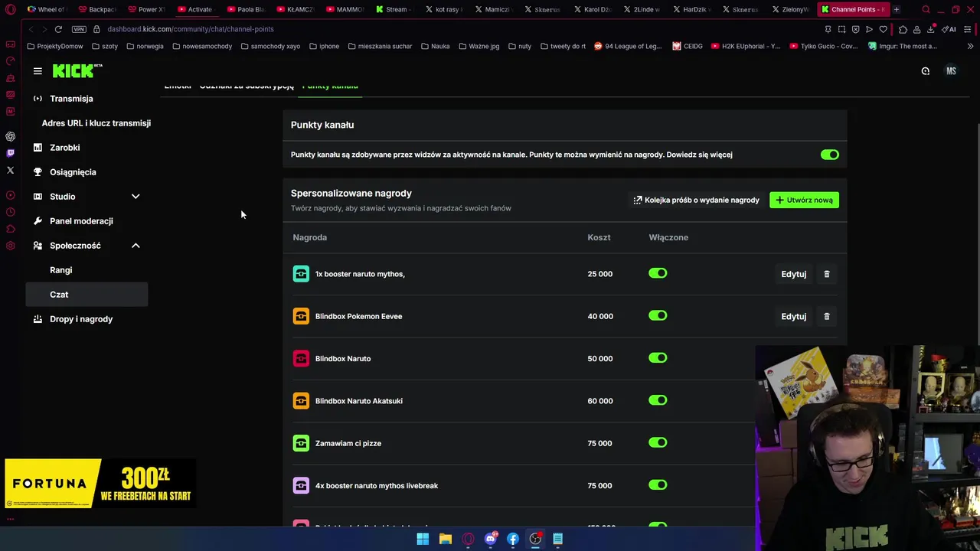Open the Channel Points browser tab

[852, 9]
